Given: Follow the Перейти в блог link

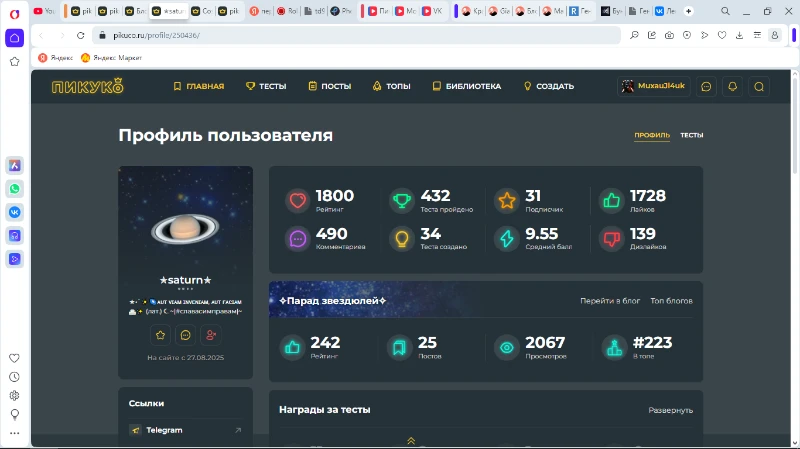Looking at the screenshot, I should 610,301.
